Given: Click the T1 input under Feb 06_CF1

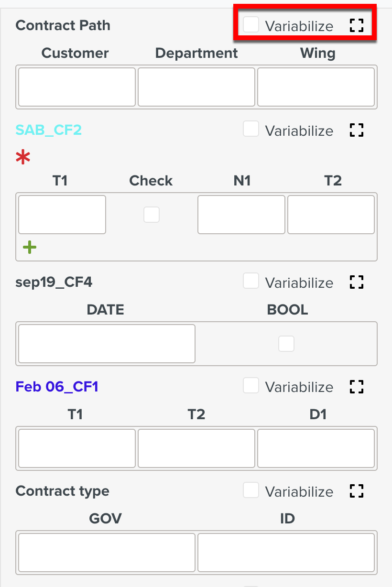Looking at the screenshot, I should click(76, 448).
